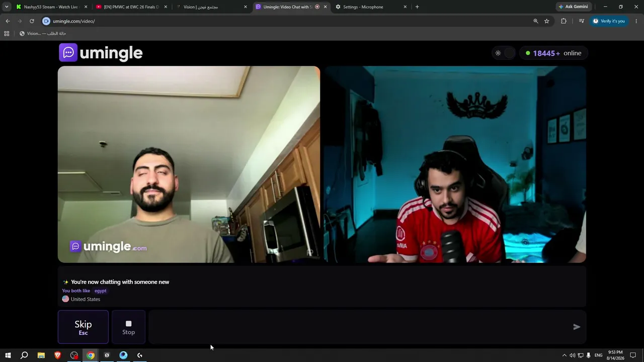Close the PMWC at EWC 26 Finals tab

pos(166,7)
